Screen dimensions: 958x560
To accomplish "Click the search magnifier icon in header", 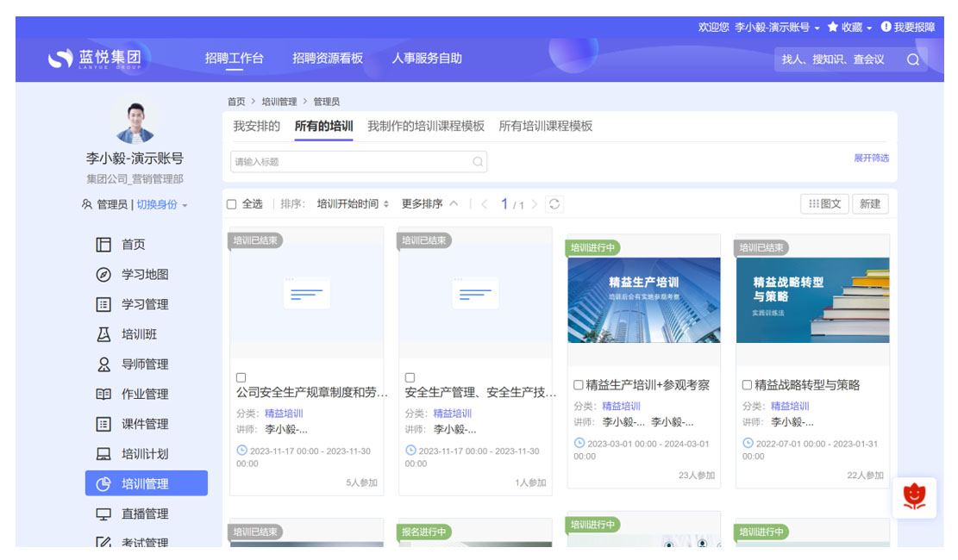I will coord(912,59).
